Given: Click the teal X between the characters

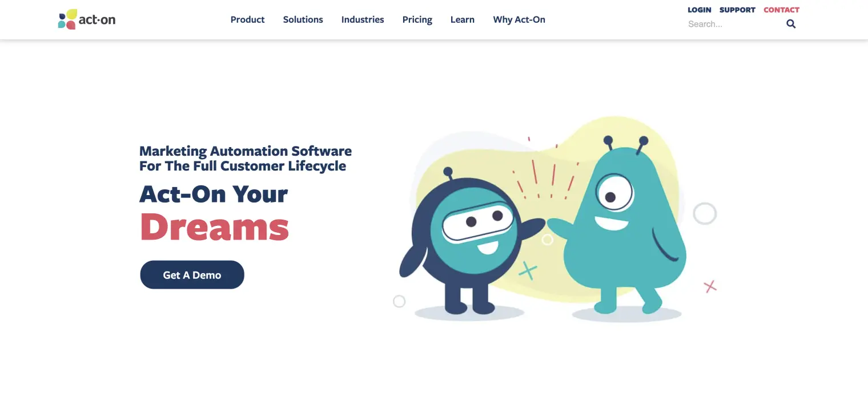Looking at the screenshot, I should pyautogui.click(x=528, y=270).
